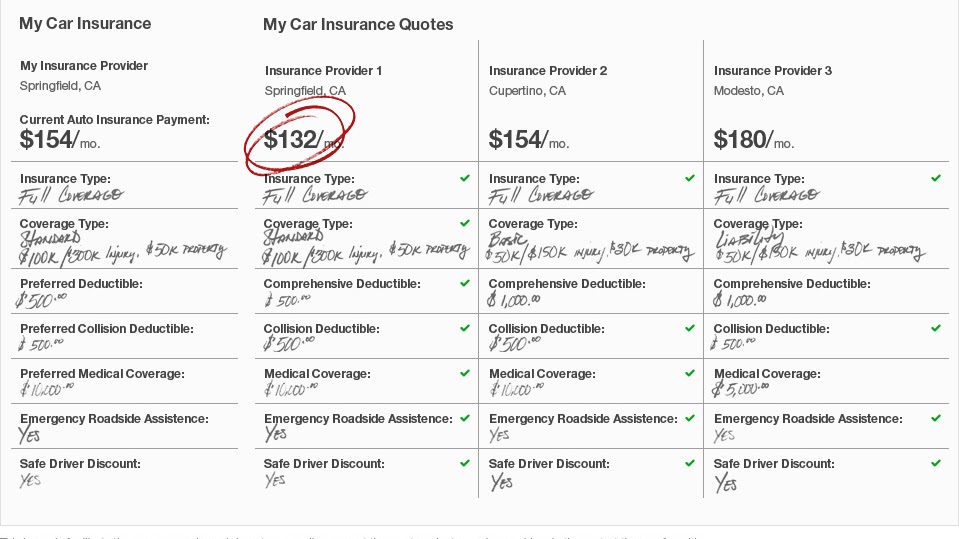Click Provider 1 Insurance Type green checkmark
This screenshot has width=959, height=539.
click(465, 178)
